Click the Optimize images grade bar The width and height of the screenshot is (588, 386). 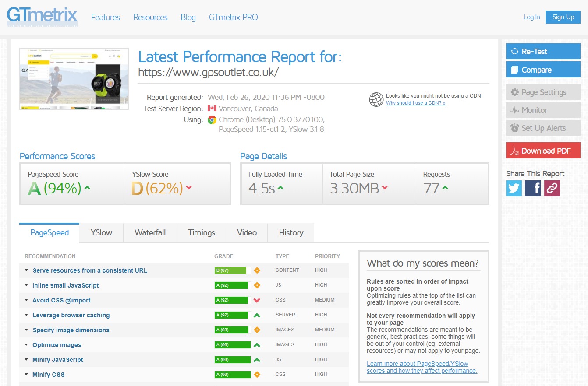[233, 345]
